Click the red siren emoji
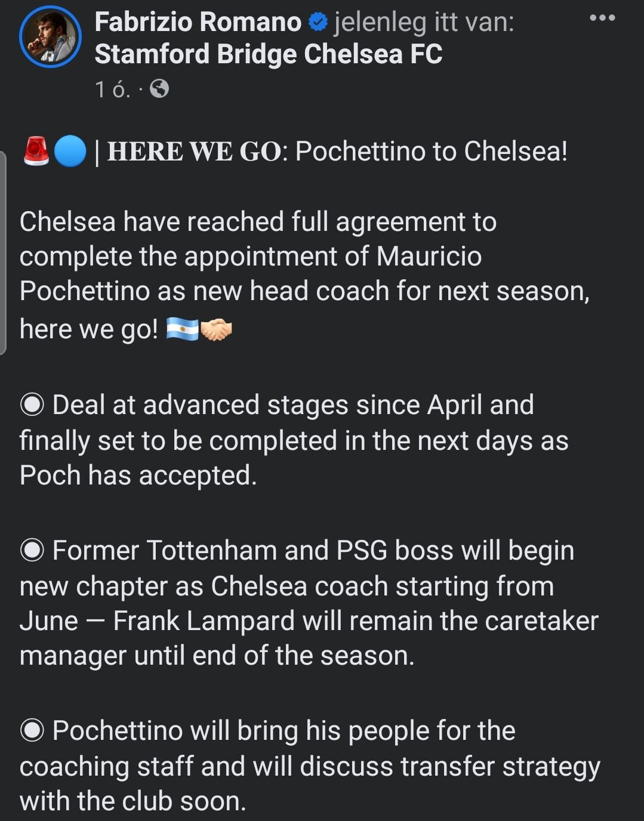This screenshot has height=821, width=644. point(36,151)
